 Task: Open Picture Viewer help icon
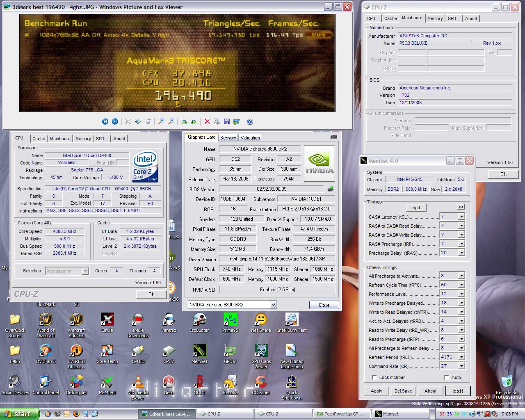tap(250, 121)
